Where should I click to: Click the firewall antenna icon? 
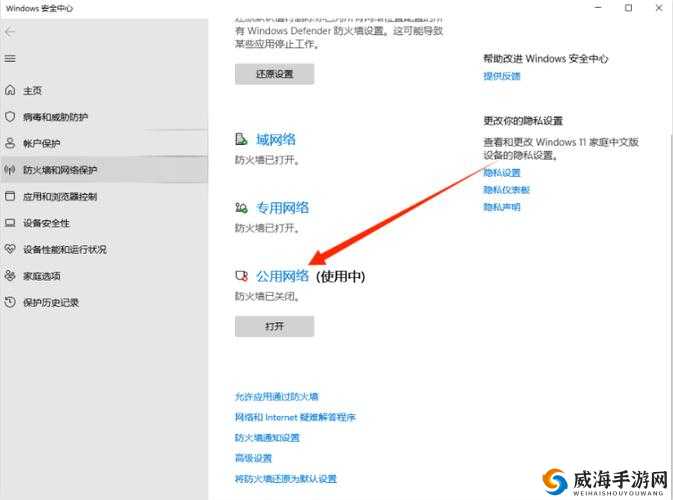point(10,170)
